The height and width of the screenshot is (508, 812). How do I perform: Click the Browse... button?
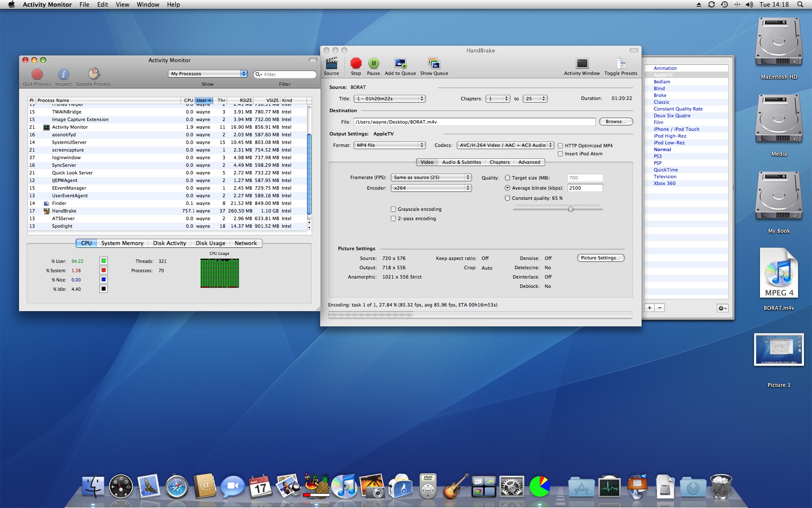615,121
